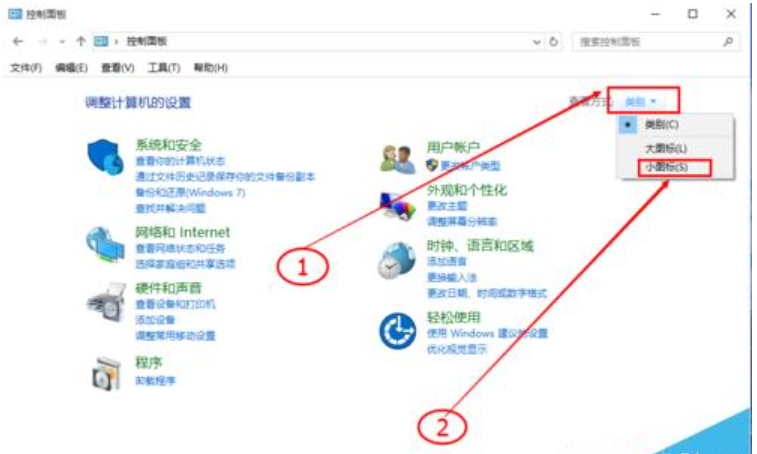The height and width of the screenshot is (454, 757).
Task: Click the 查看设备和打印机 link
Action: (x=175, y=304)
